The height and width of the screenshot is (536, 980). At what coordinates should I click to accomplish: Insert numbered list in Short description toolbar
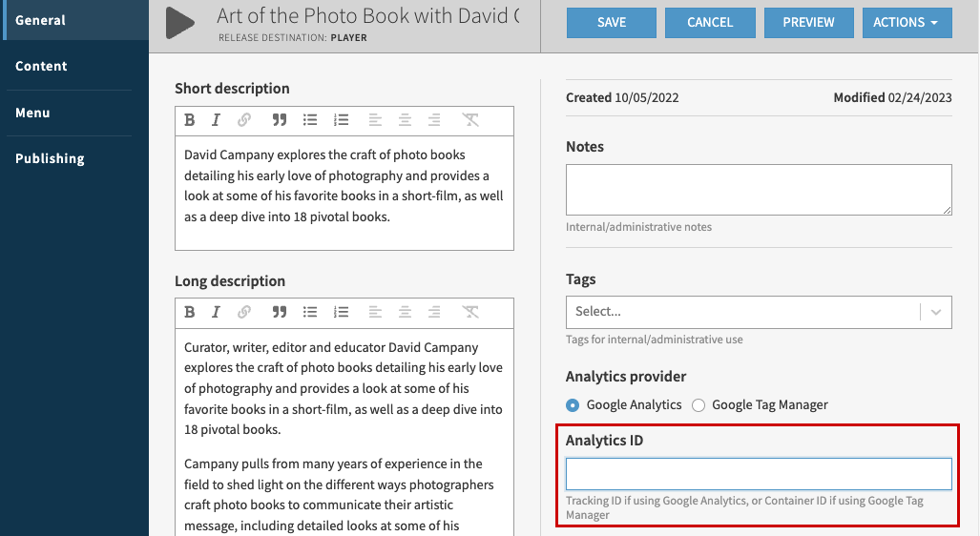click(342, 120)
